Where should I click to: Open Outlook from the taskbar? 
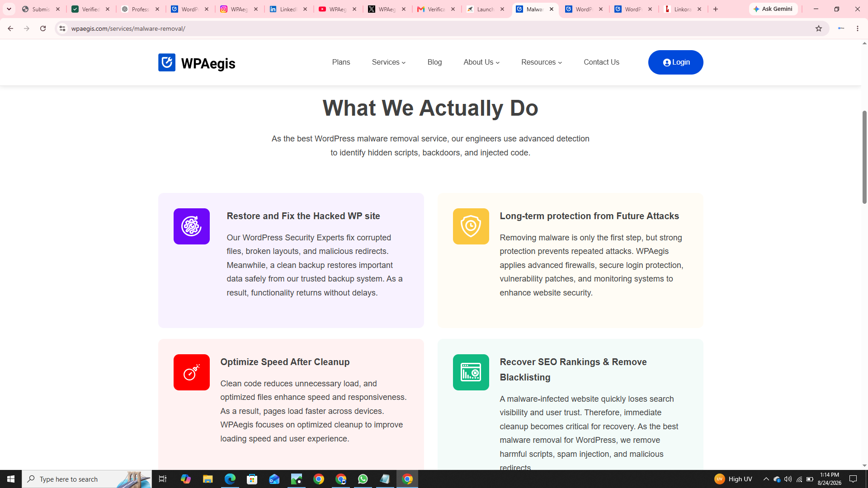click(274, 479)
